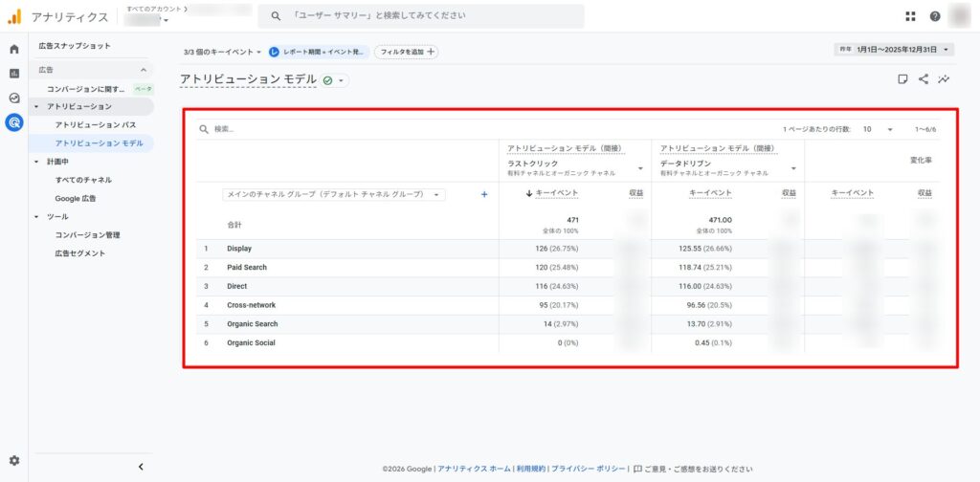This screenshot has width=980, height=482.
Task: Open the データドリブン attribution model dropdown
Action: pyautogui.click(x=793, y=168)
